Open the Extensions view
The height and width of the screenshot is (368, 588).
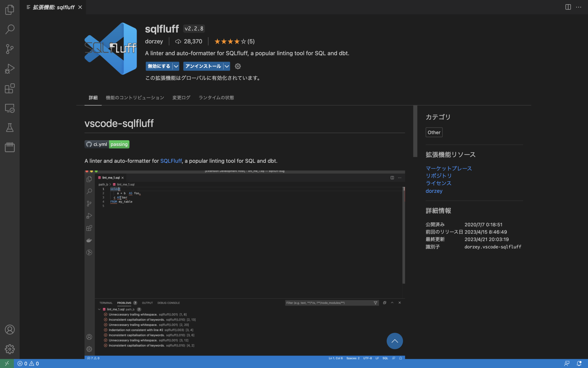pos(9,89)
